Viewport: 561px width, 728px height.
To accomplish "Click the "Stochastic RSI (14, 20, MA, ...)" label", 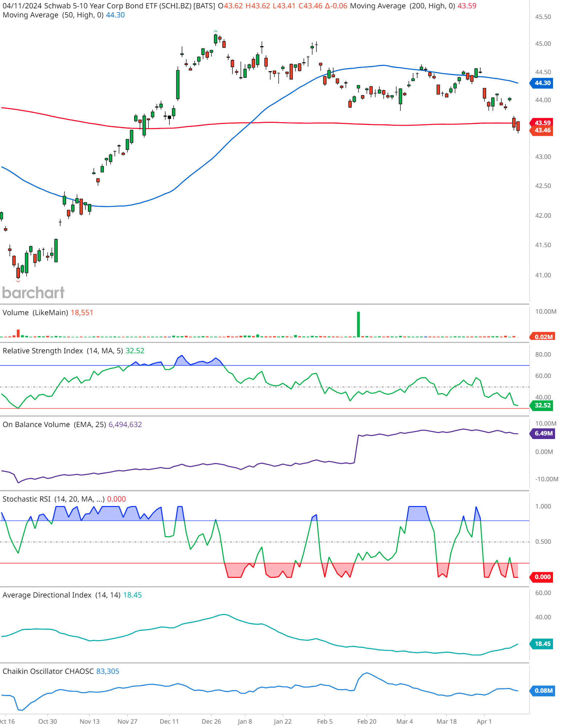I will click(x=53, y=499).
